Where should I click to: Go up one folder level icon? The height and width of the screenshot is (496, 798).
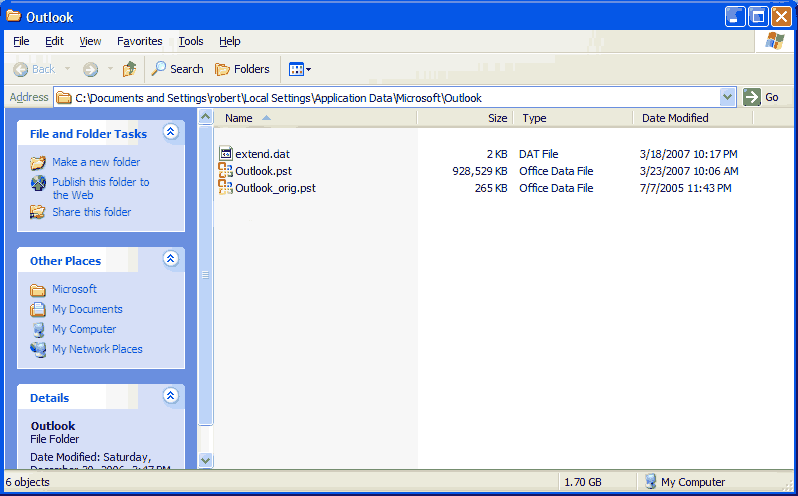130,69
